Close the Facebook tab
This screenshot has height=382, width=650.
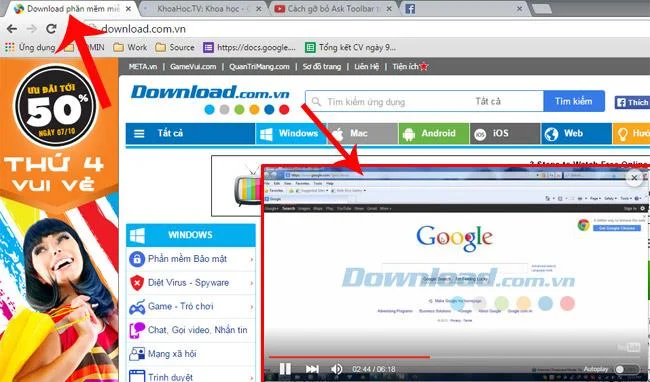519,9
